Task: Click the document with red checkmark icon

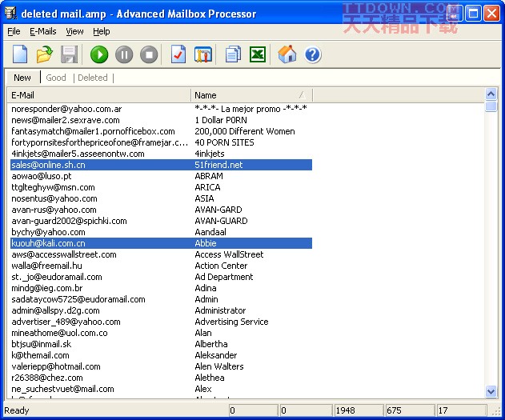Action: [178, 54]
